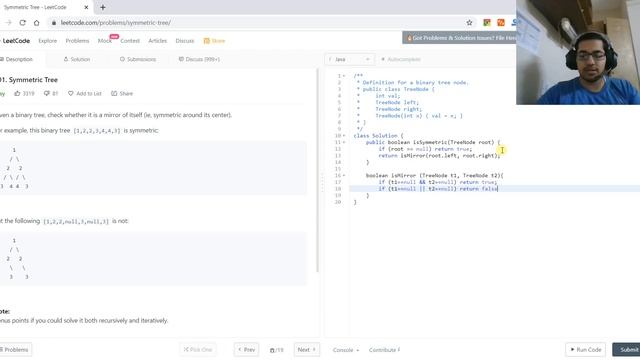The image size is (640, 360).
Task: Open the Store link
Action: [214, 41]
